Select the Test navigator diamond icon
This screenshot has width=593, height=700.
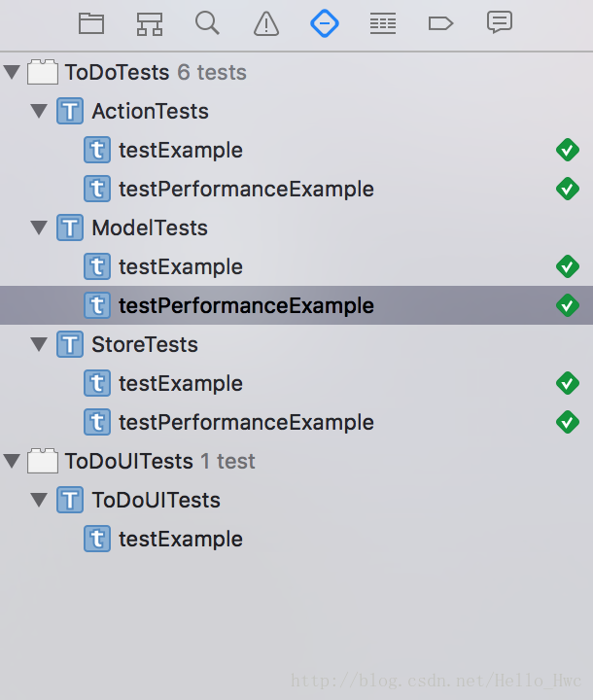click(x=325, y=22)
